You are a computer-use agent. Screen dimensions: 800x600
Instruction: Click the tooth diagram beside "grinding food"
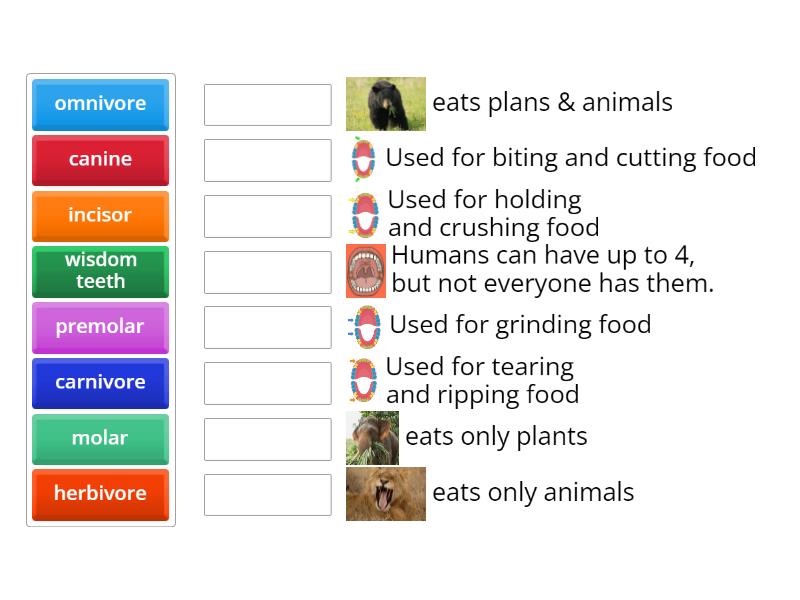[366, 326]
